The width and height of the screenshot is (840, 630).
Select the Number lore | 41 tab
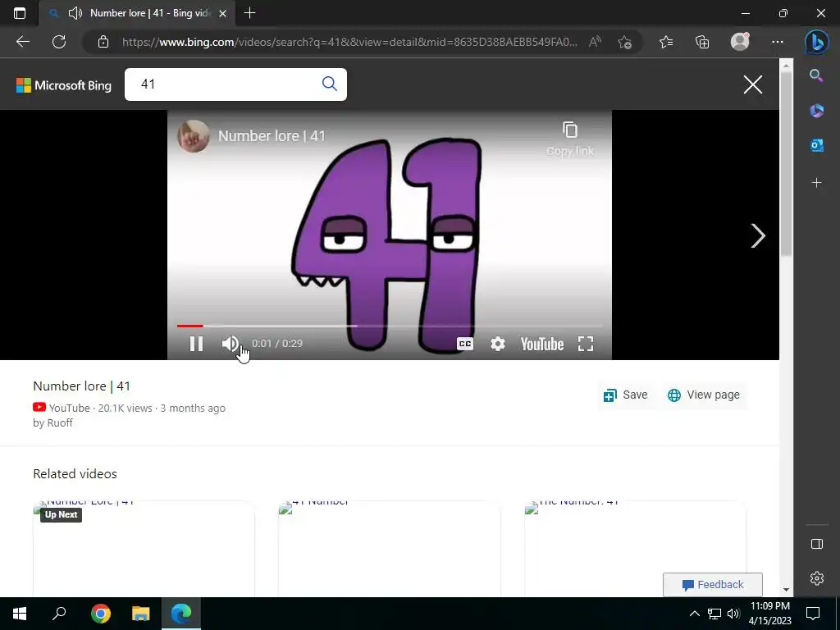point(138,13)
